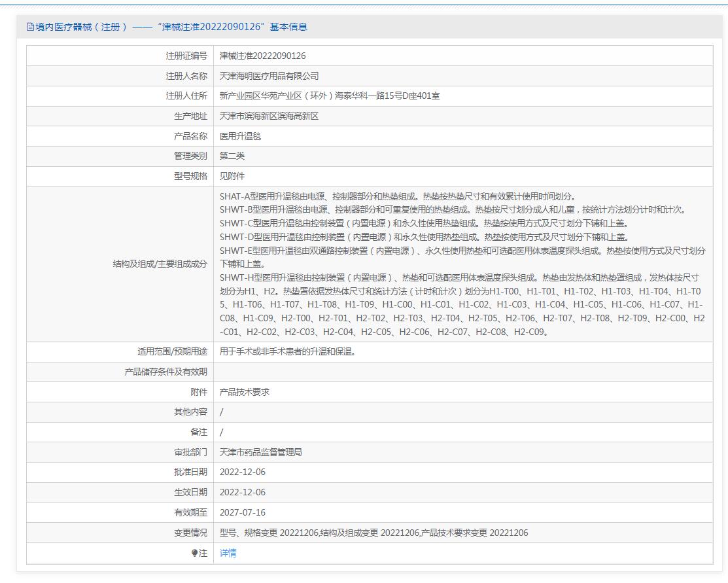Click the 管理类别 label
The height and width of the screenshot is (583, 728).
pos(191,156)
